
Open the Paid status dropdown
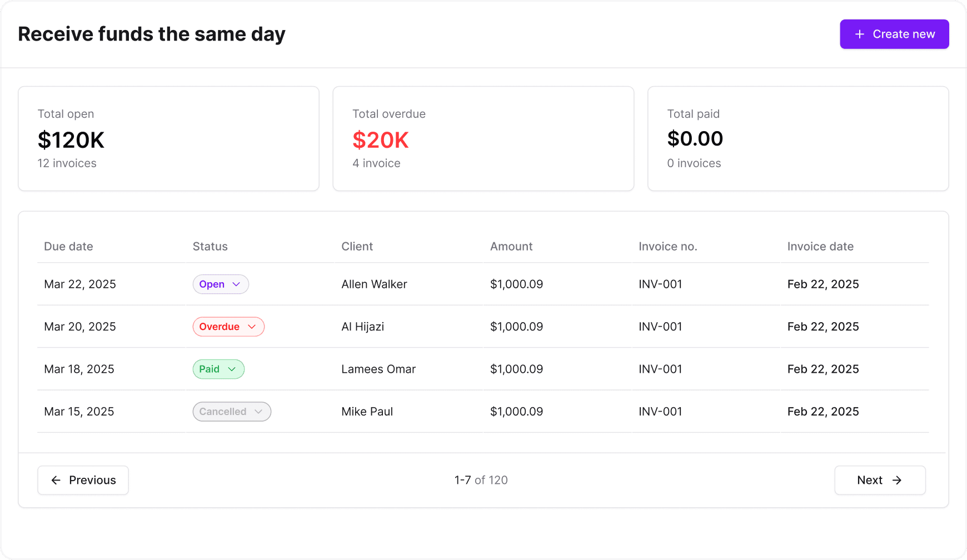[218, 369]
